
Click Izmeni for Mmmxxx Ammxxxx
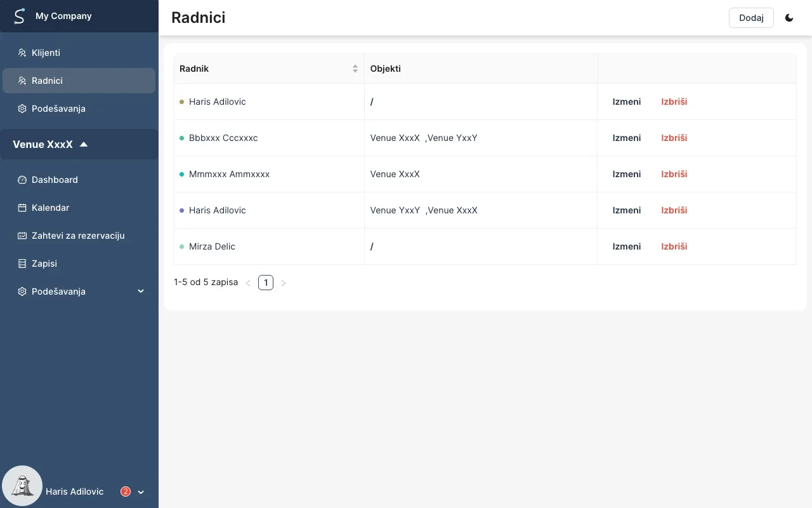point(627,174)
